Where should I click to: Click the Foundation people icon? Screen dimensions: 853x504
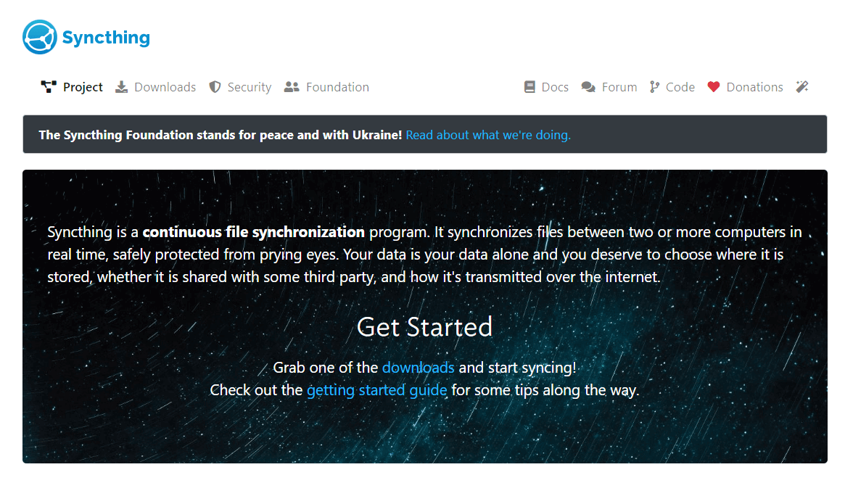pos(292,87)
